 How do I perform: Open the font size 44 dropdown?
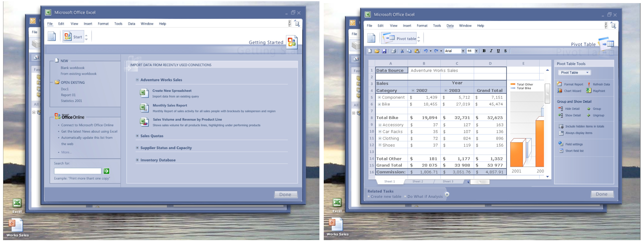pyautogui.click(x=476, y=51)
